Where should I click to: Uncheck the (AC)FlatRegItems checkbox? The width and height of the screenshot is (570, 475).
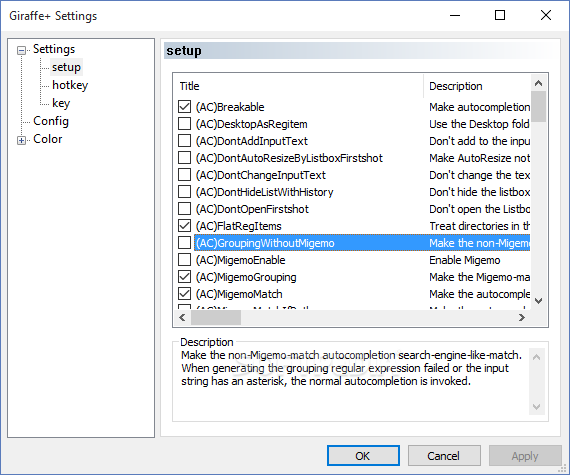coord(184,226)
